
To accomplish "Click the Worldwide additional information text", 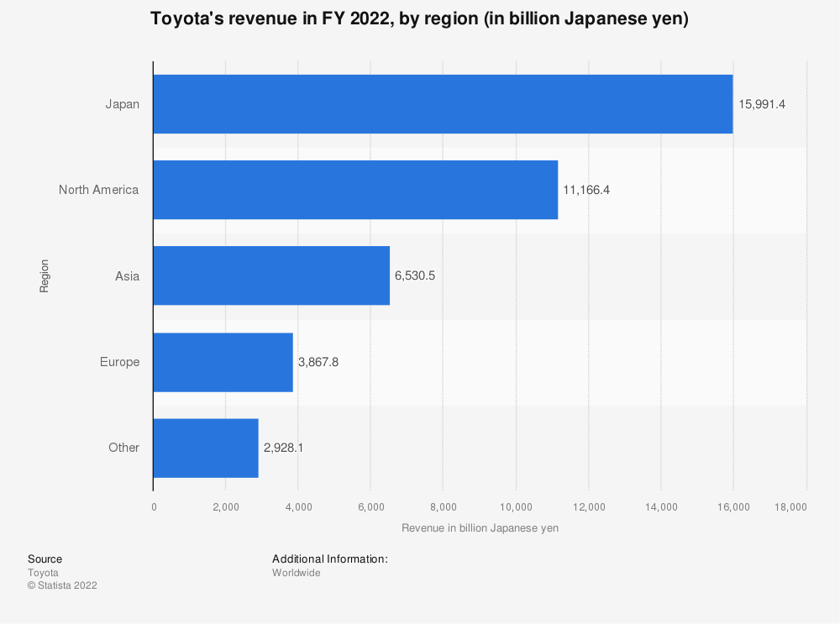I will 295,572.
